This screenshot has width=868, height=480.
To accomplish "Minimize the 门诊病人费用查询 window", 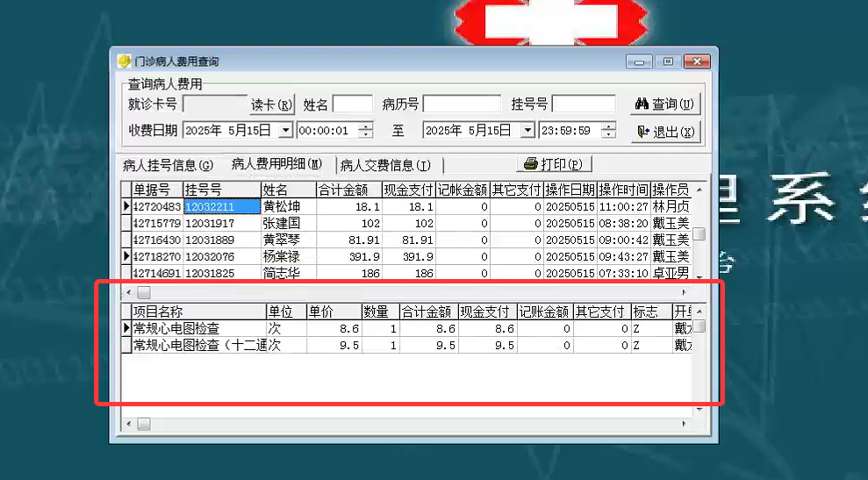I will tap(639, 61).
